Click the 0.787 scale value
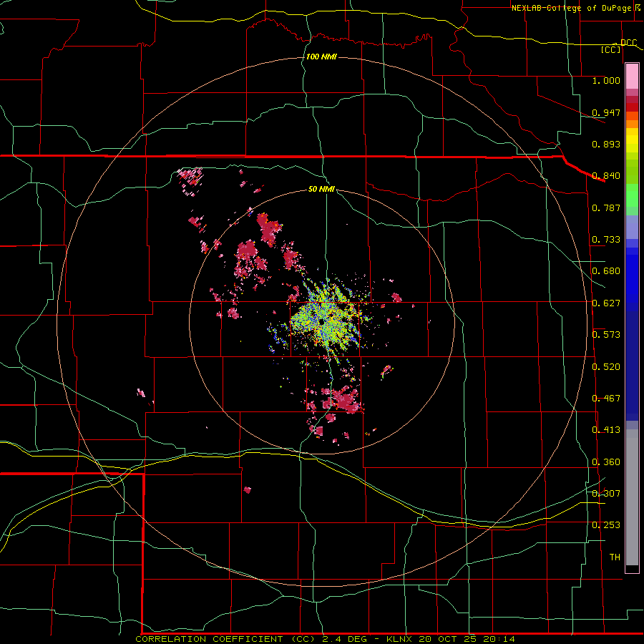Screen dimensions: 644x644 [x=606, y=208]
